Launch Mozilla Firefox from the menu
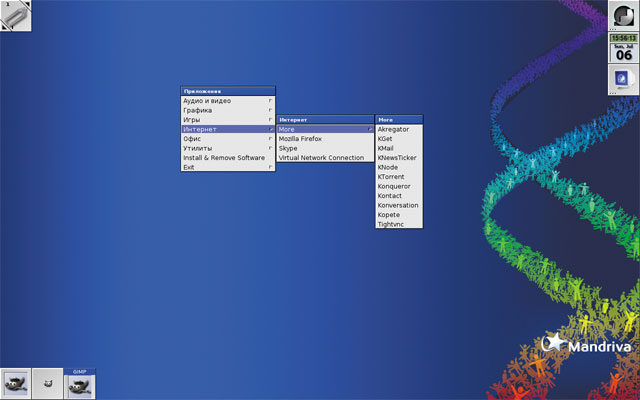Viewport: 640px width, 400px height. click(x=325, y=139)
